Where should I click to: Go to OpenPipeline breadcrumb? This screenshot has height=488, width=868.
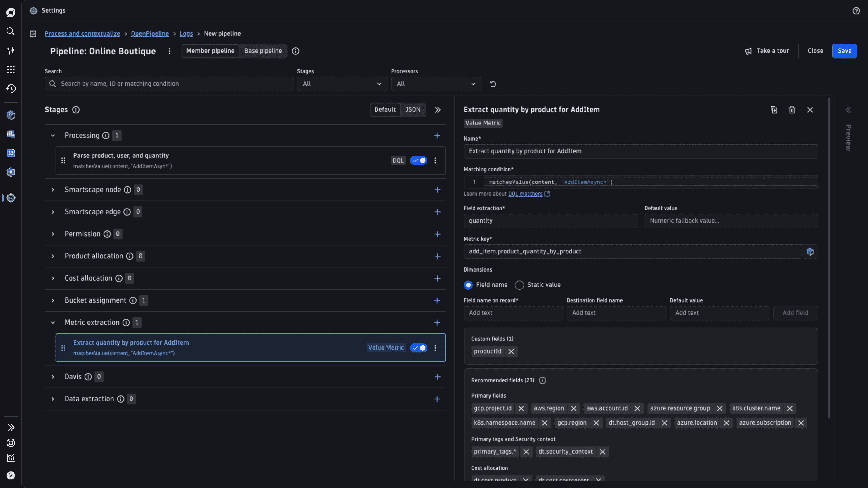150,34
